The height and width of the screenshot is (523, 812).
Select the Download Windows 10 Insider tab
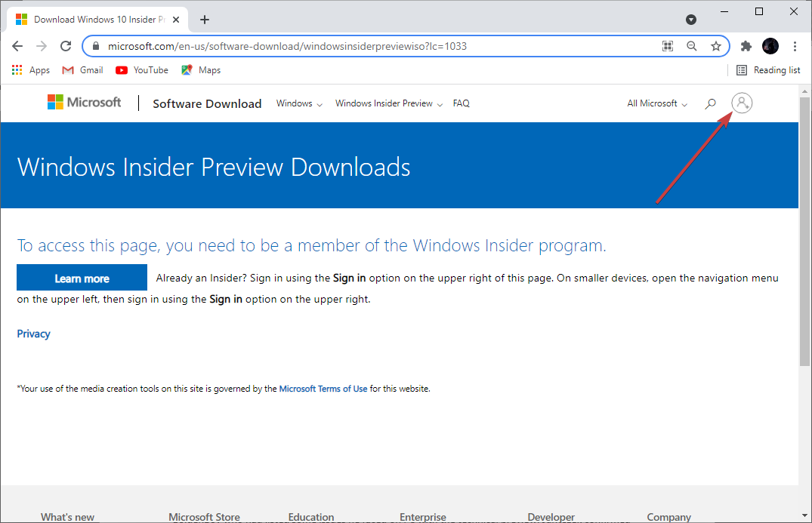coord(96,20)
